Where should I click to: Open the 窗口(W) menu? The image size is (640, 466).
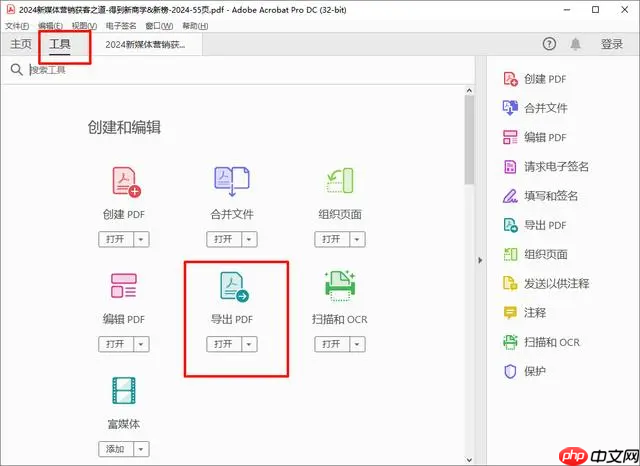(x=159, y=26)
